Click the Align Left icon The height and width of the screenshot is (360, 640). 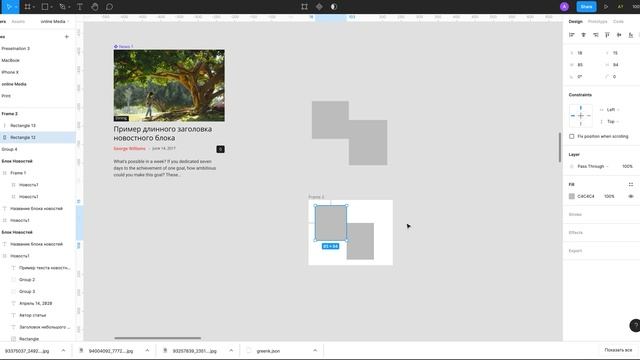[572, 35]
